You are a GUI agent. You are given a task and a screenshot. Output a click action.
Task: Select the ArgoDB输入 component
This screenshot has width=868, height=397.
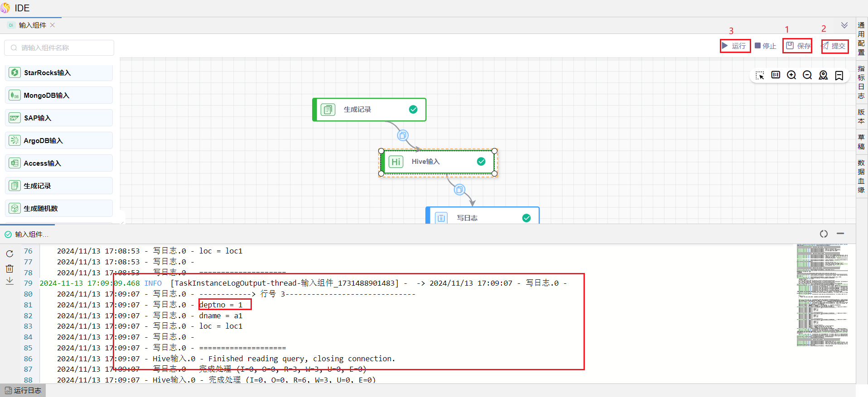(x=59, y=140)
